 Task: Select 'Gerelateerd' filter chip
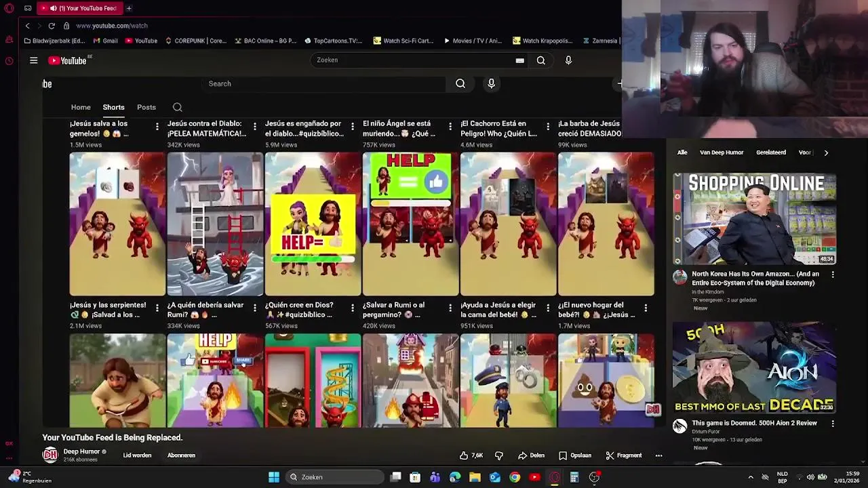click(771, 152)
